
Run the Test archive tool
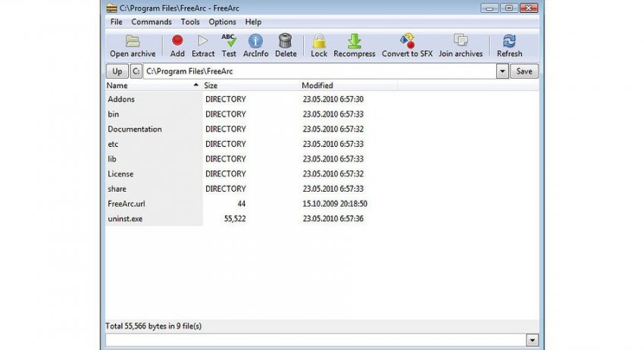[229, 42]
